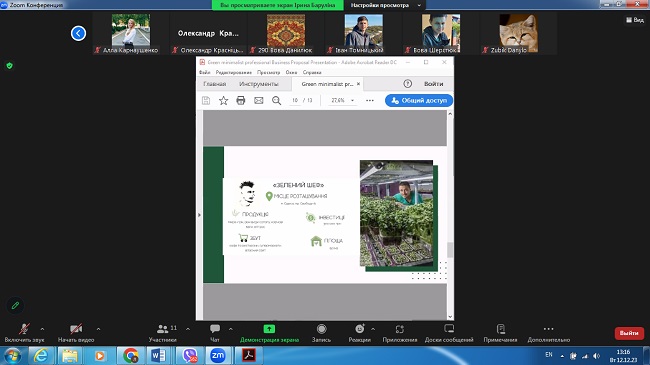Screen dimensions: 650x365
Task: Share the PDF via Общий доступ button
Action: 419,100
